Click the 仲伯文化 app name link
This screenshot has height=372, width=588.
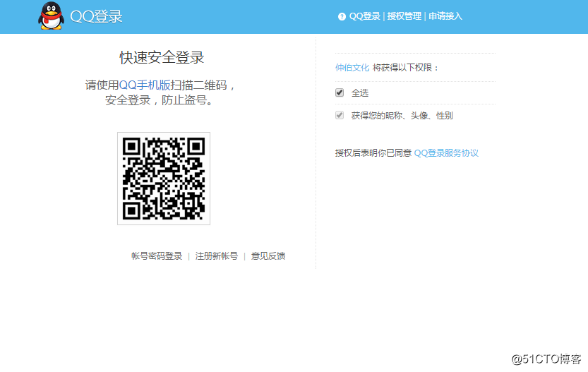352,68
